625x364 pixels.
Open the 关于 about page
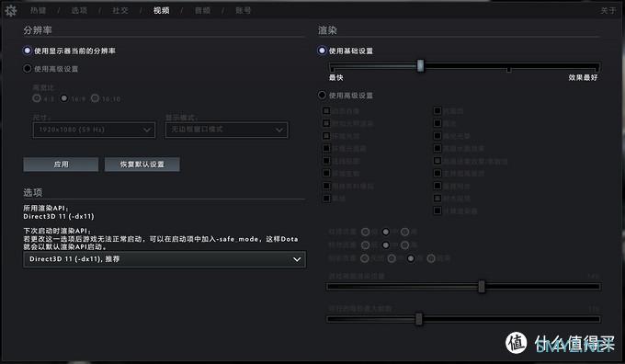[x=608, y=11]
